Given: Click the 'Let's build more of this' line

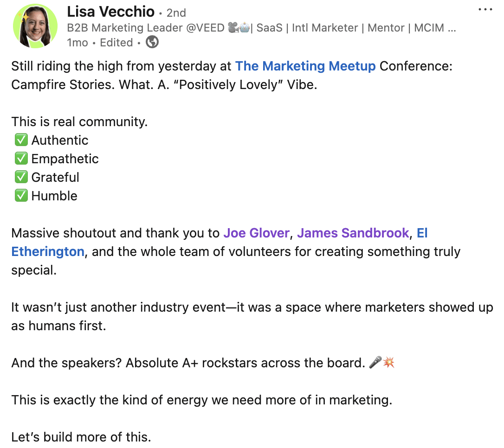Looking at the screenshot, I should pos(81,437).
